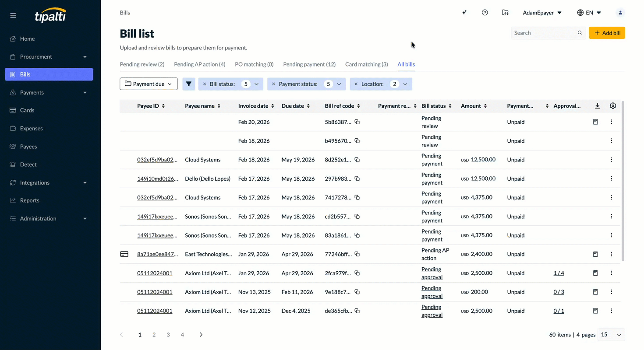Click the Tipalti logo
644x350 pixels.
tap(50, 15)
